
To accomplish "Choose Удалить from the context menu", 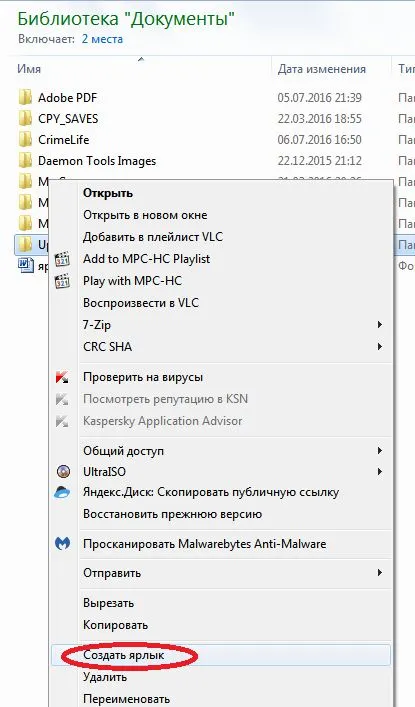I will (105, 677).
